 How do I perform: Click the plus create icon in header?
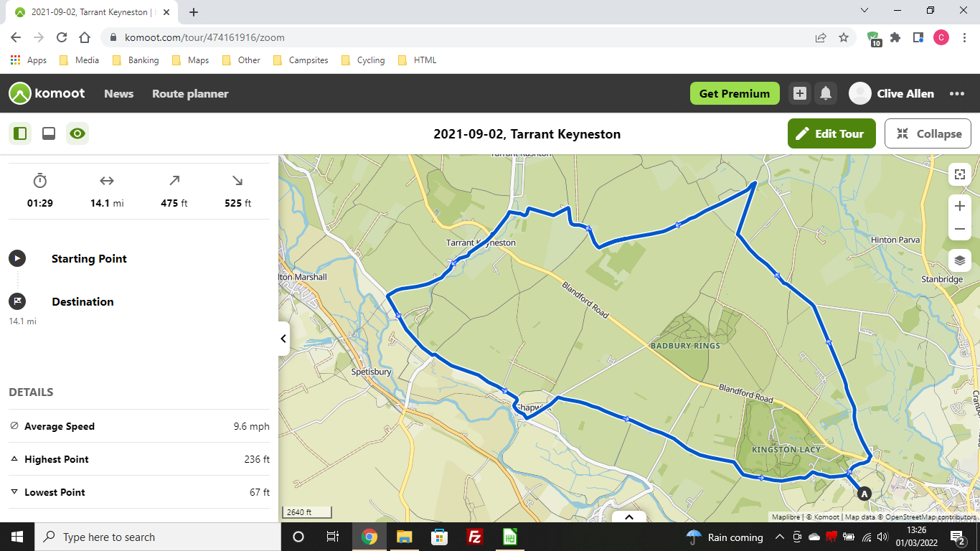point(800,93)
